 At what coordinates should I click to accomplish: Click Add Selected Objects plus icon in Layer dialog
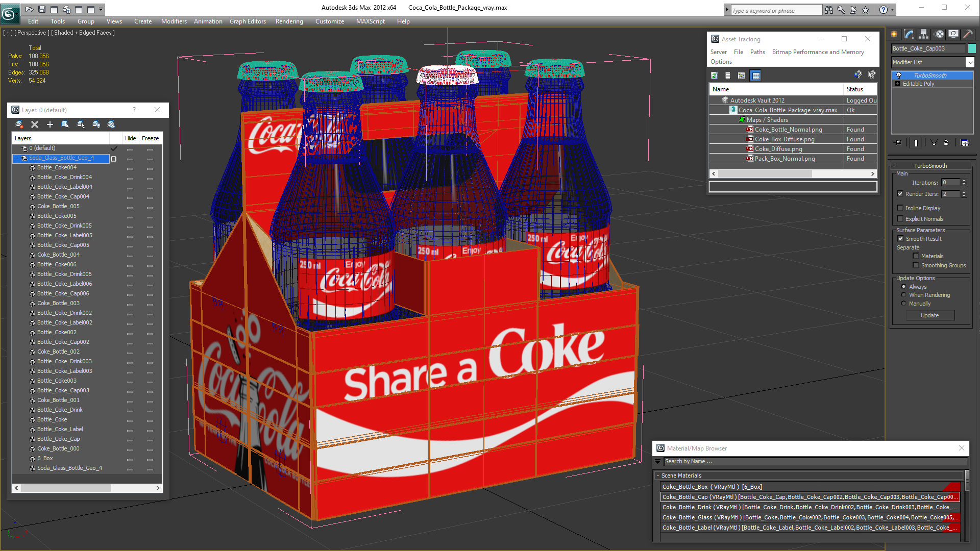(x=50, y=124)
